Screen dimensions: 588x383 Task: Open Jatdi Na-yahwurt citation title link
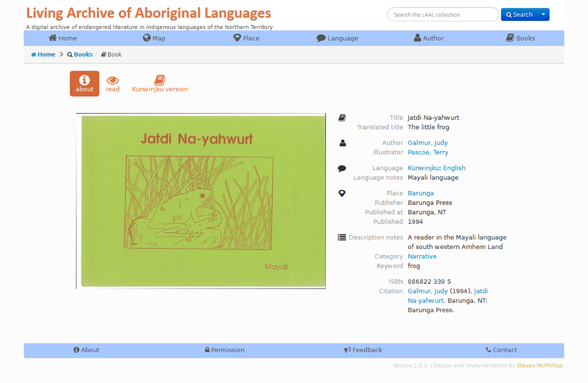(x=448, y=296)
